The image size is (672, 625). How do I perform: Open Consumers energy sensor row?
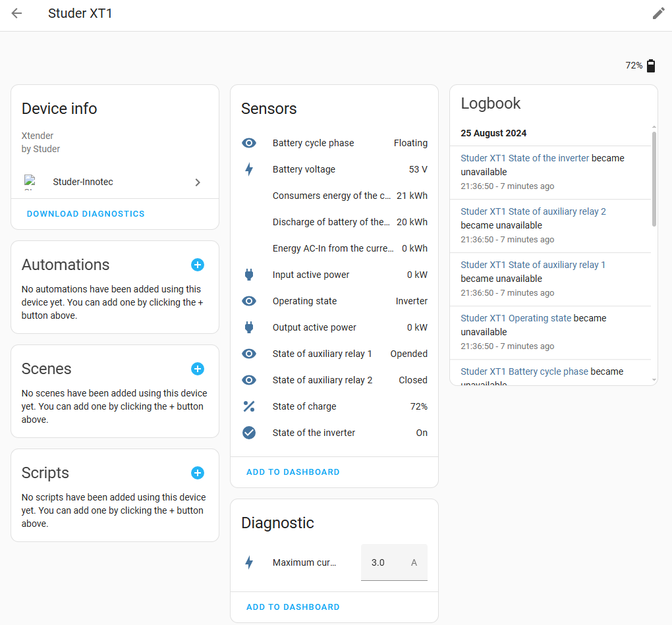(334, 196)
